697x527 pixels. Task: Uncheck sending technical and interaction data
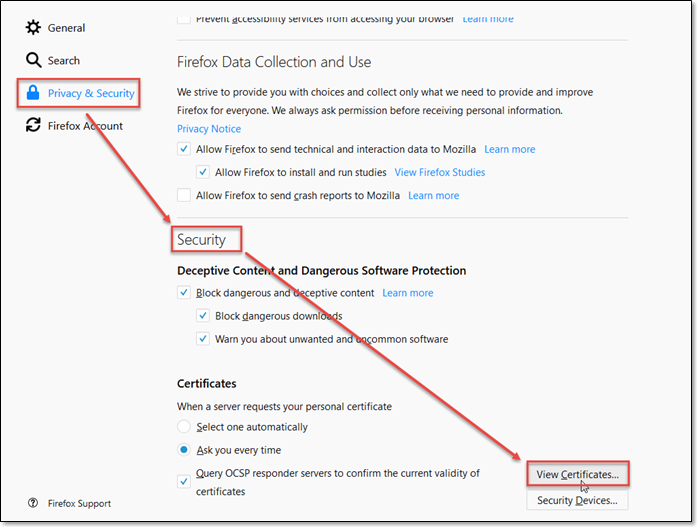click(184, 149)
